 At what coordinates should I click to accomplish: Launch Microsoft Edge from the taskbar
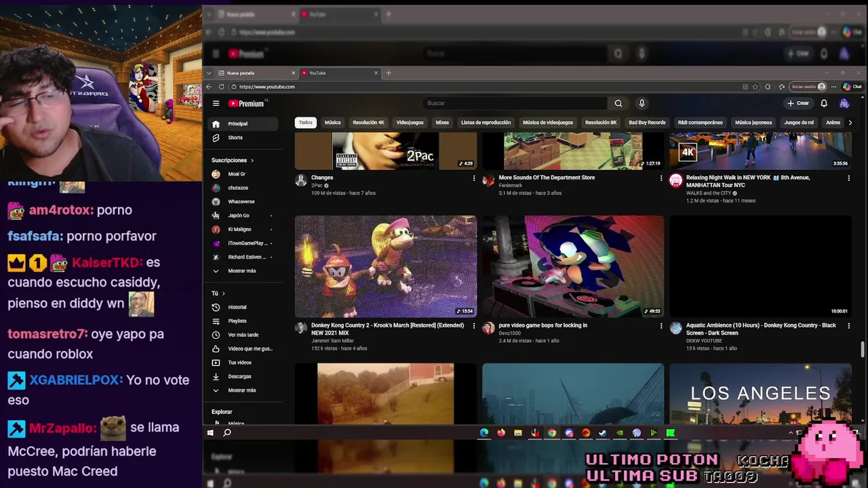pyautogui.click(x=484, y=432)
